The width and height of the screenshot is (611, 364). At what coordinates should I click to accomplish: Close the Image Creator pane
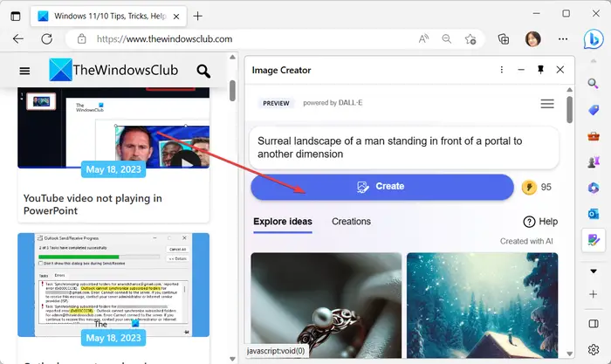560,70
